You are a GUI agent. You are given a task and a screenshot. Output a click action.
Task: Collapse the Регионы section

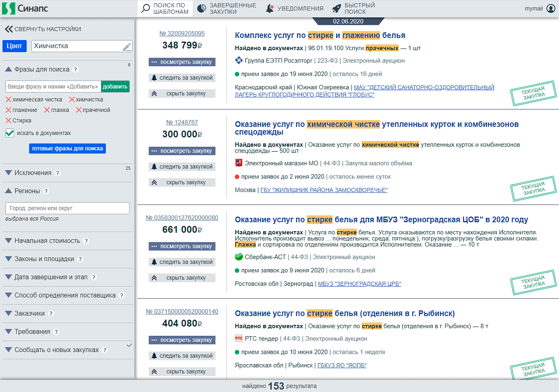[8, 191]
